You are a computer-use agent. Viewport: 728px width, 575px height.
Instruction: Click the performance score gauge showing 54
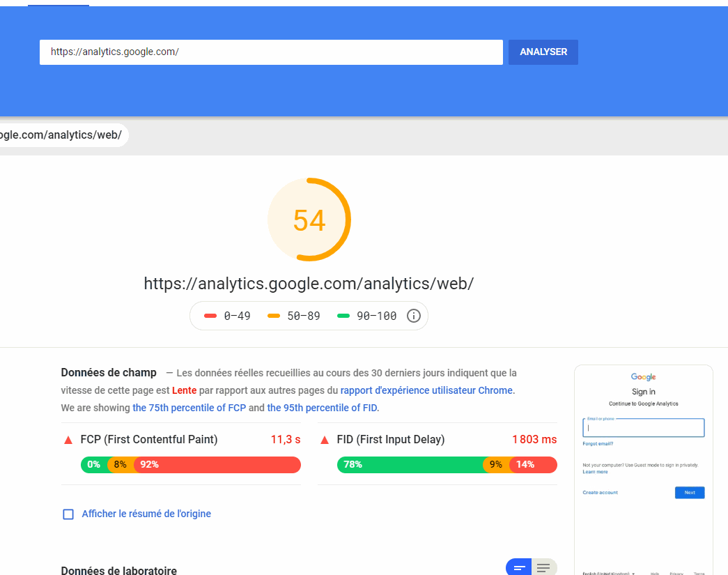(x=309, y=220)
